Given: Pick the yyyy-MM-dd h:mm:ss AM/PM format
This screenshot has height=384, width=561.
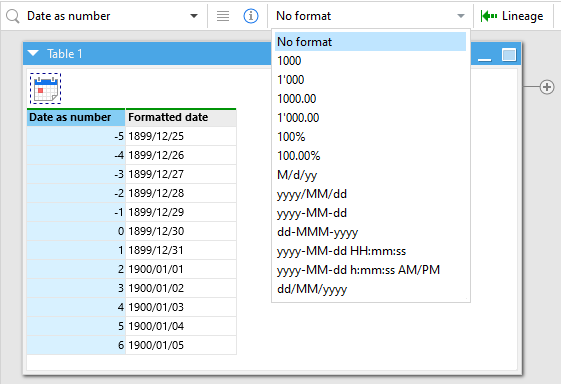Looking at the screenshot, I should point(370,270).
